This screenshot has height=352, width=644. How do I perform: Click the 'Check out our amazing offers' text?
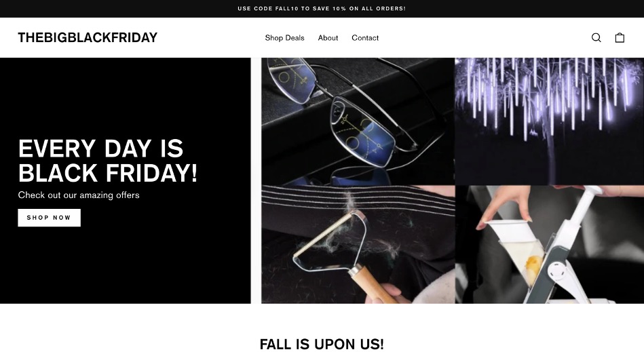79,195
